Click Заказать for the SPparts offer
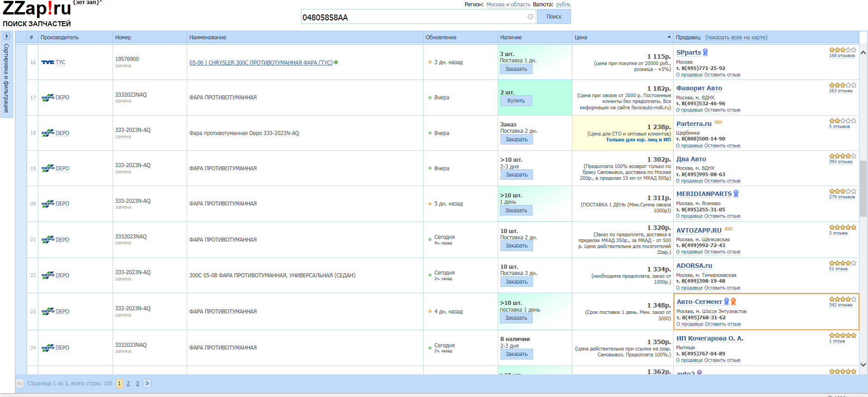Image resolution: width=868 pixels, height=397 pixels. (x=516, y=69)
